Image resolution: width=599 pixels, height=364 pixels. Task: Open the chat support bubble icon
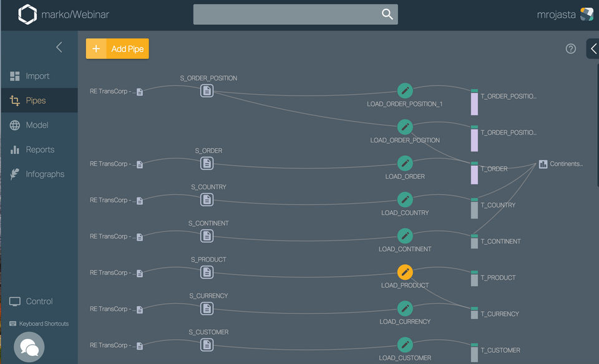(29, 348)
